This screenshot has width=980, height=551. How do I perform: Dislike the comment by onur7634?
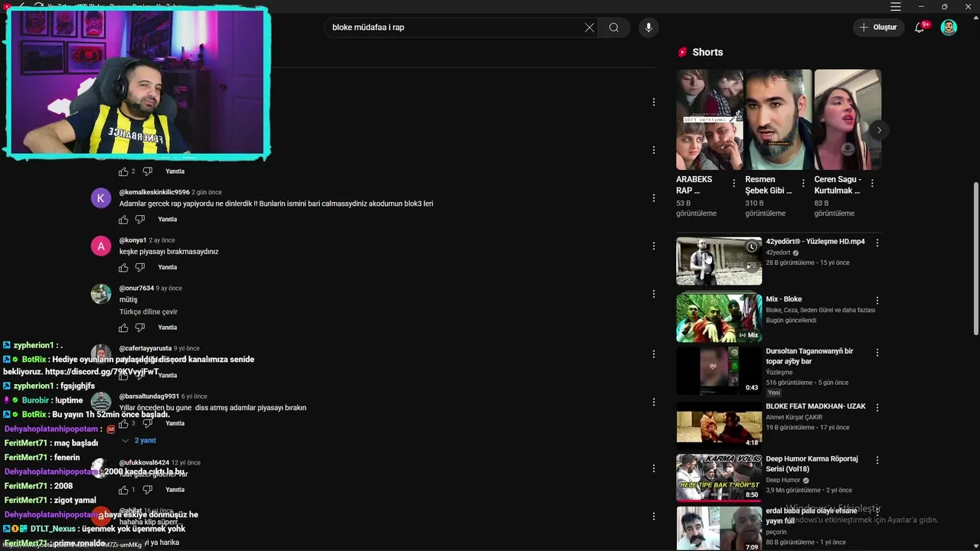click(x=140, y=328)
